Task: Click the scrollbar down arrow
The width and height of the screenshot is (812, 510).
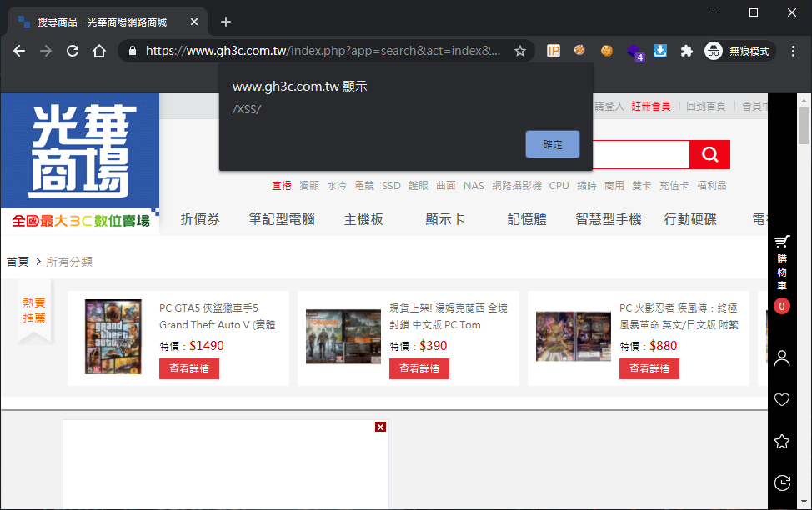Action: click(x=804, y=502)
